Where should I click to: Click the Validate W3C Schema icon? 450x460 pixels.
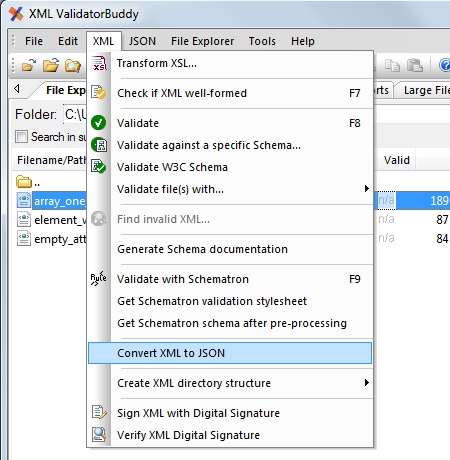(x=99, y=167)
